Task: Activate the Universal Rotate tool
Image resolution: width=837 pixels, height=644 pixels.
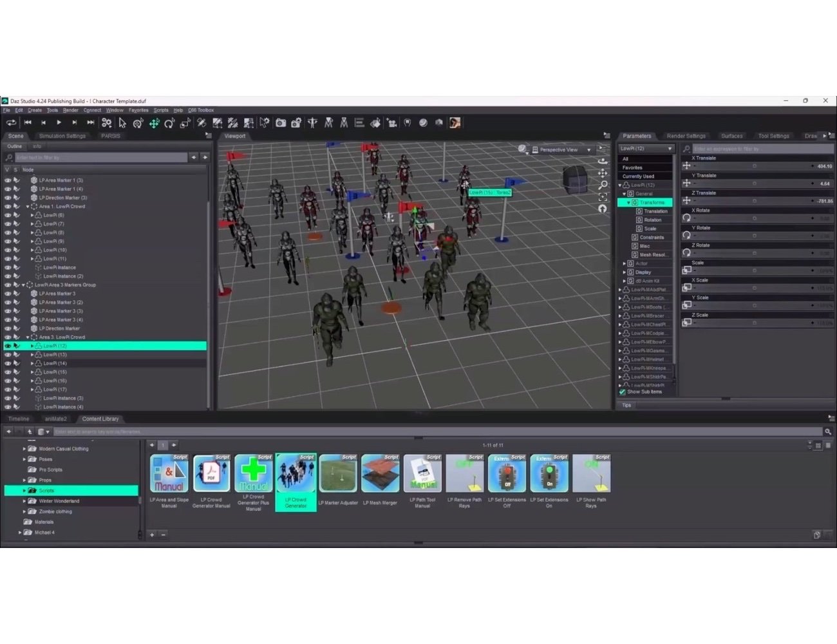Action: (x=169, y=123)
